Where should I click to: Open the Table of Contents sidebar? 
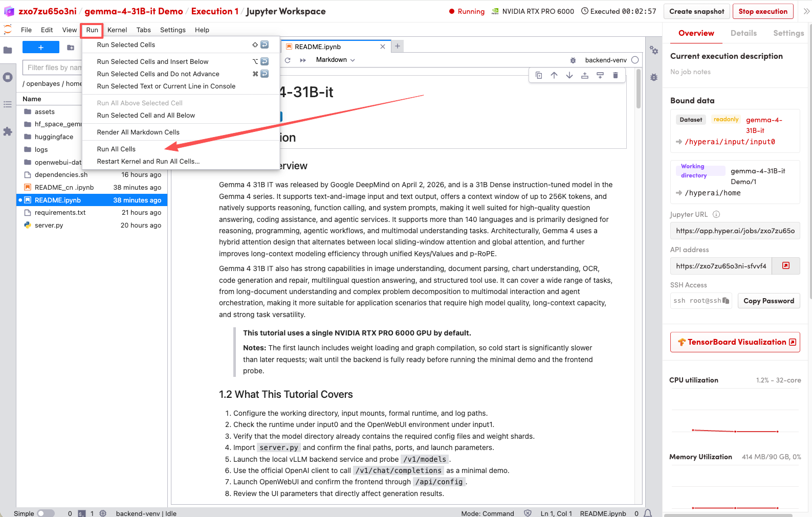click(8, 104)
